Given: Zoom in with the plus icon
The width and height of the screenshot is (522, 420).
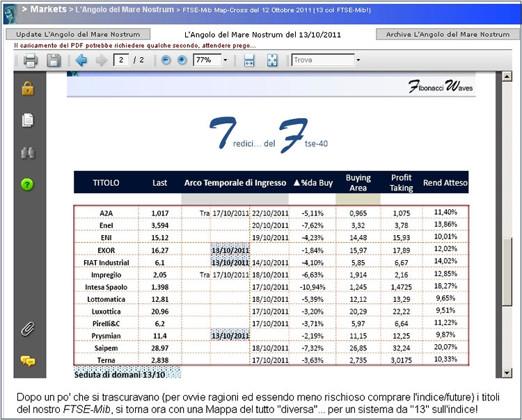Looking at the screenshot, I should pos(182,60).
